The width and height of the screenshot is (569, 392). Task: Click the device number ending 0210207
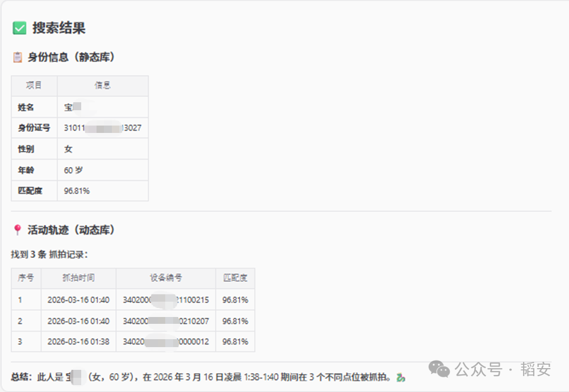click(x=166, y=321)
